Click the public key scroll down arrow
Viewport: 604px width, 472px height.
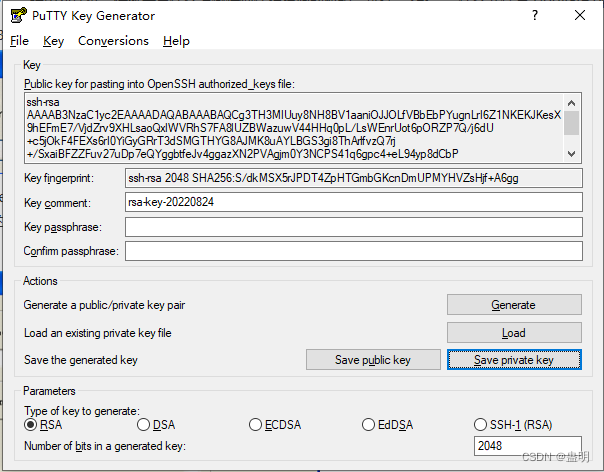[x=572, y=154]
